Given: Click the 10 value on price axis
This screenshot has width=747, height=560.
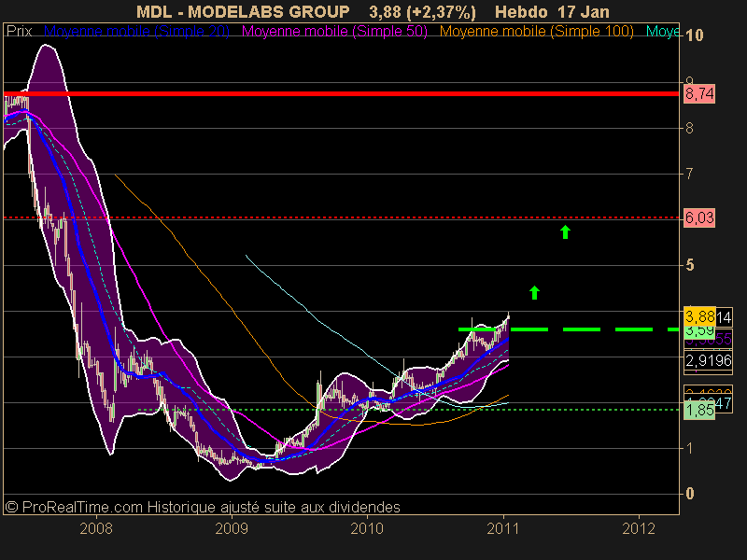Looking at the screenshot, I should [695, 35].
